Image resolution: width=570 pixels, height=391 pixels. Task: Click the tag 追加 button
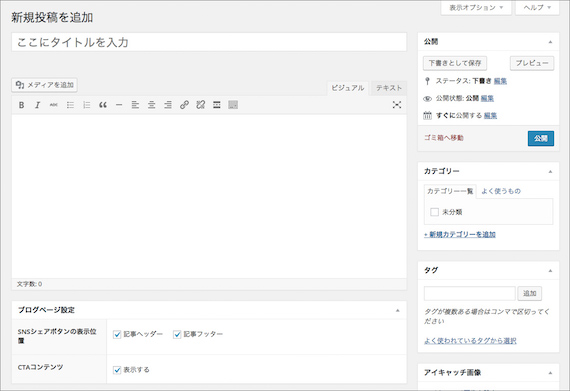click(x=530, y=294)
